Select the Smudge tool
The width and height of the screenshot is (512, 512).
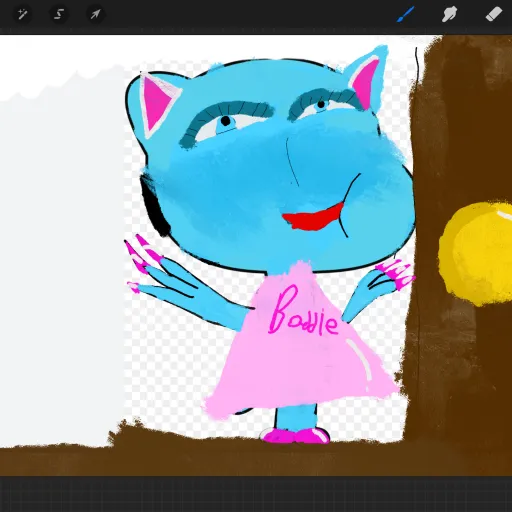click(449, 14)
